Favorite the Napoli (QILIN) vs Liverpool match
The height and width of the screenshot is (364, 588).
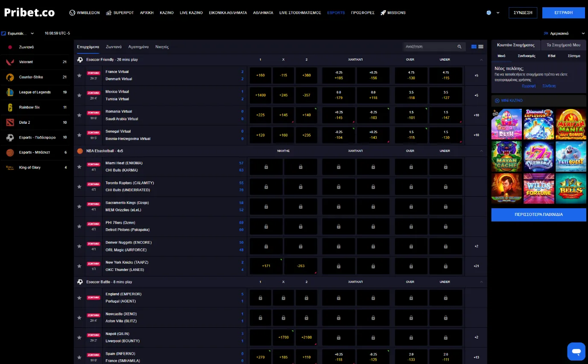79,338
